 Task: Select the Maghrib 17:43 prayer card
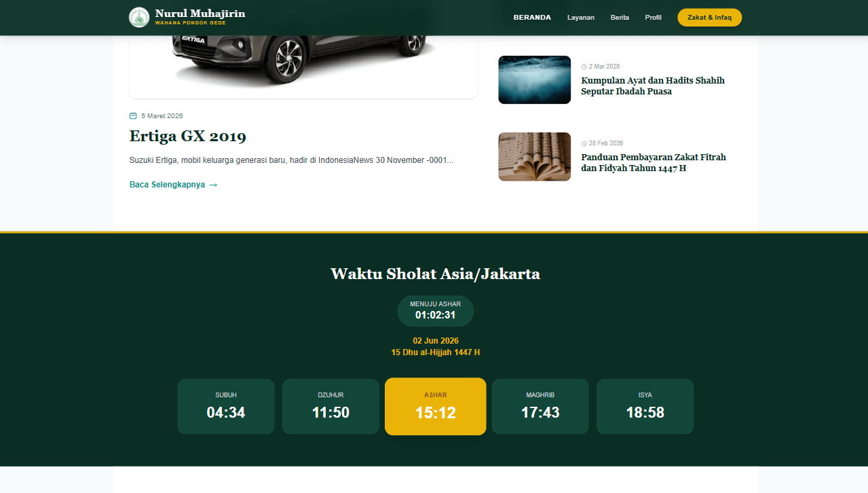[540, 406]
